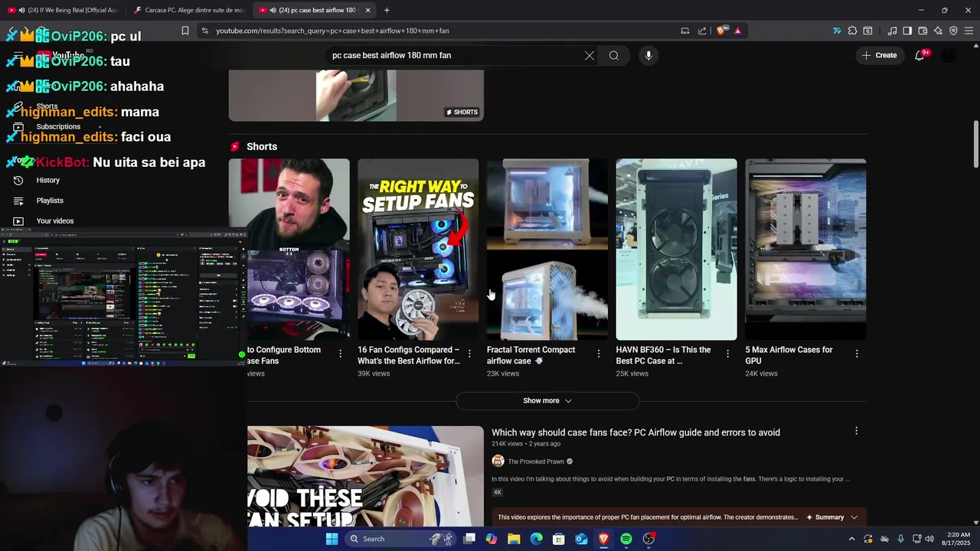This screenshot has width=980, height=551.
Task: Open Brave Shields lion icon
Action: coord(722,31)
